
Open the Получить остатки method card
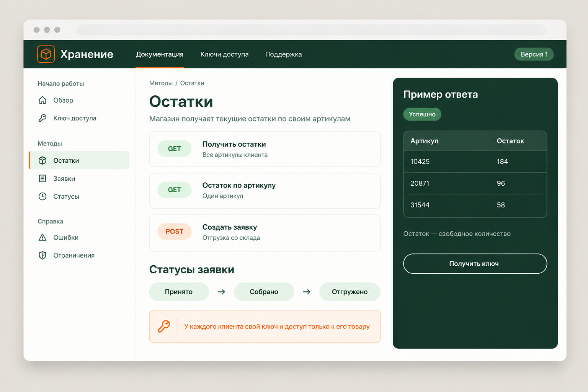pyautogui.click(x=265, y=149)
